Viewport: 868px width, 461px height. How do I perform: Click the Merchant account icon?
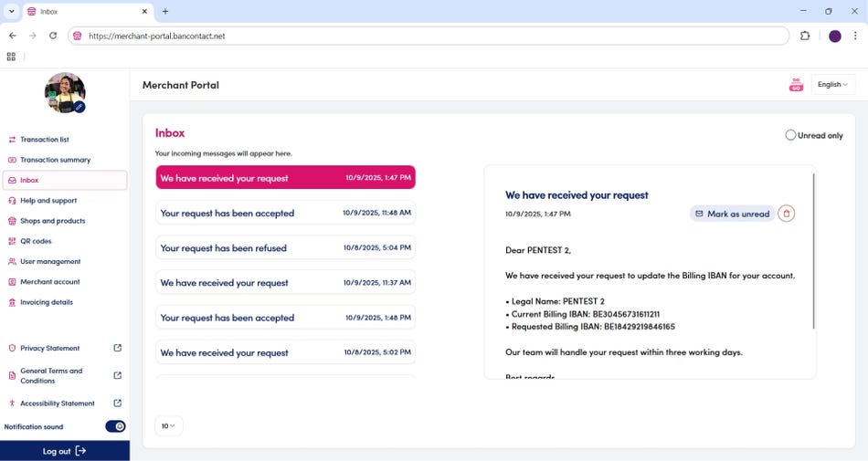pos(12,282)
